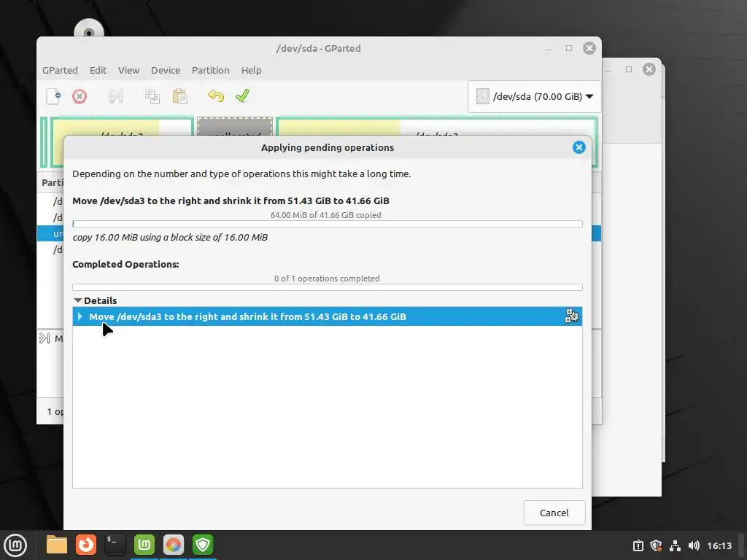
Task: Open the Help menu
Action: pyautogui.click(x=251, y=71)
